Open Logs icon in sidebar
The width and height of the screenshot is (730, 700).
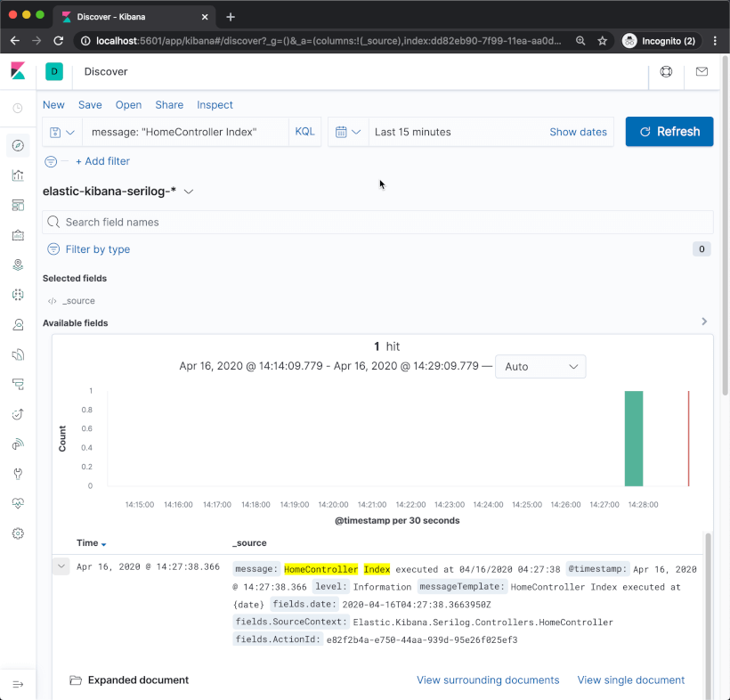click(18, 354)
